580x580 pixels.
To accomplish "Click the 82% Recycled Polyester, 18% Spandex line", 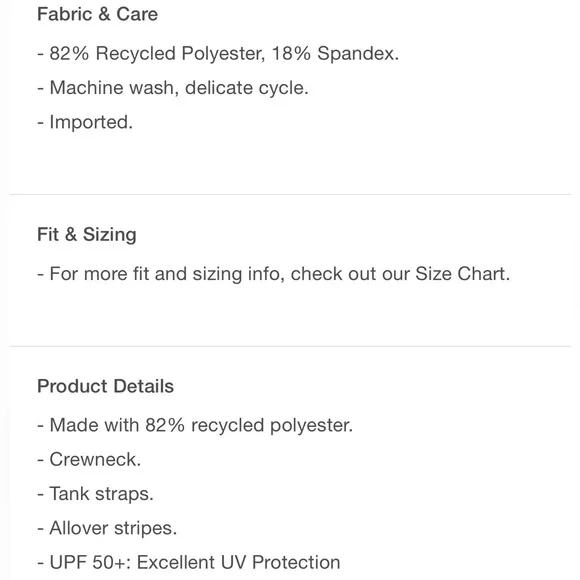I will pyautogui.click(x=218, y=53).
